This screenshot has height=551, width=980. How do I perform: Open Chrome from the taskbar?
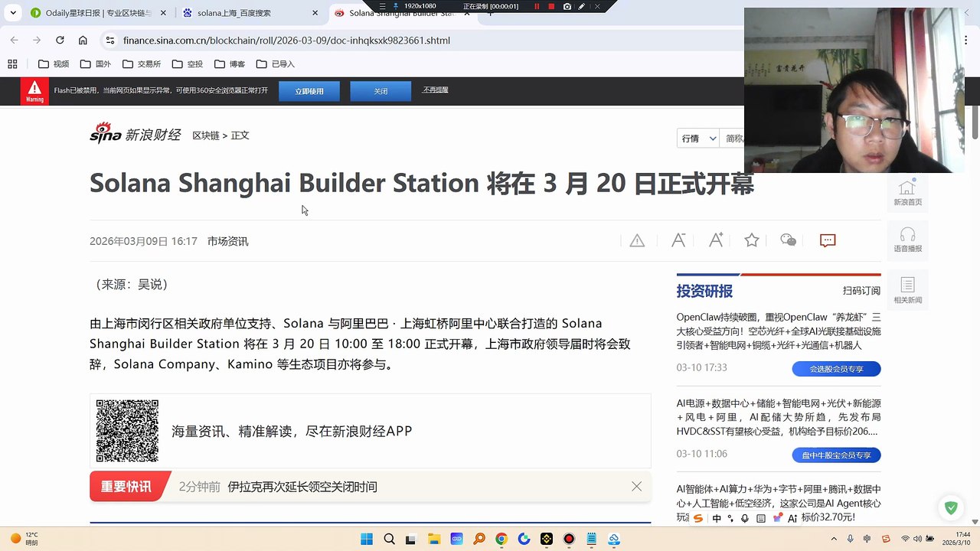pos(501,539)
